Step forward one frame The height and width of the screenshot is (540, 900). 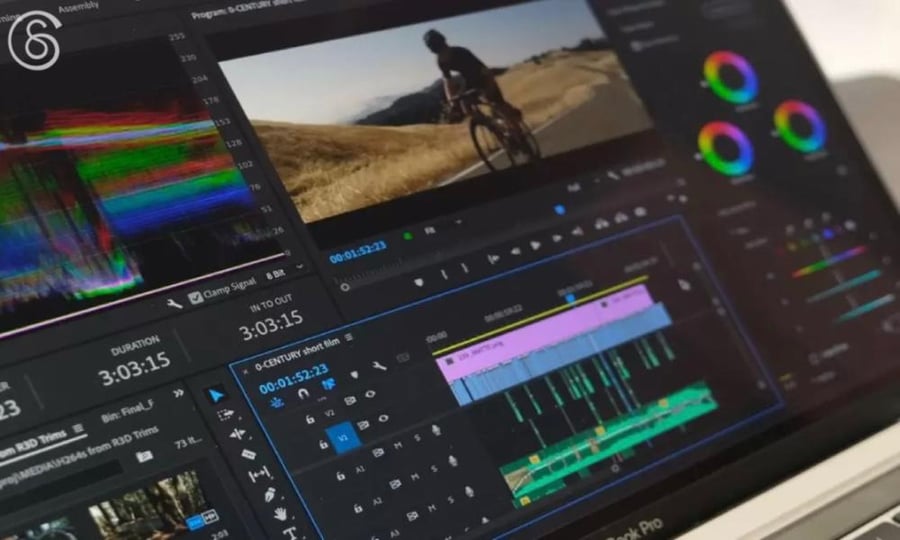click(556, 238)
